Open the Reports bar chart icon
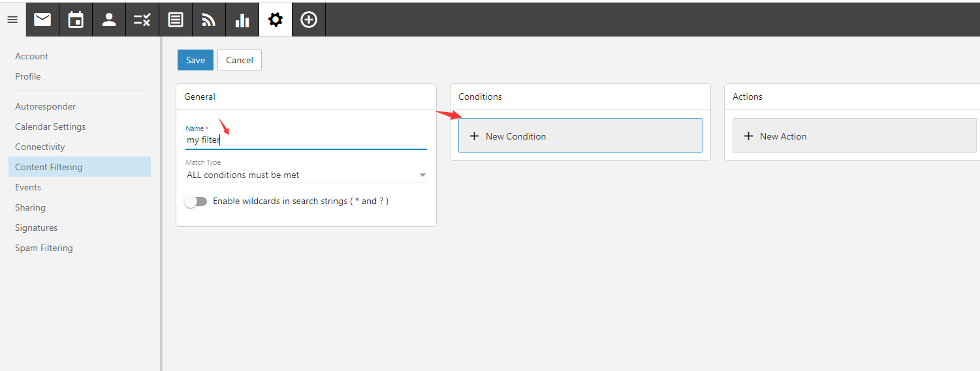 (242, 20)
